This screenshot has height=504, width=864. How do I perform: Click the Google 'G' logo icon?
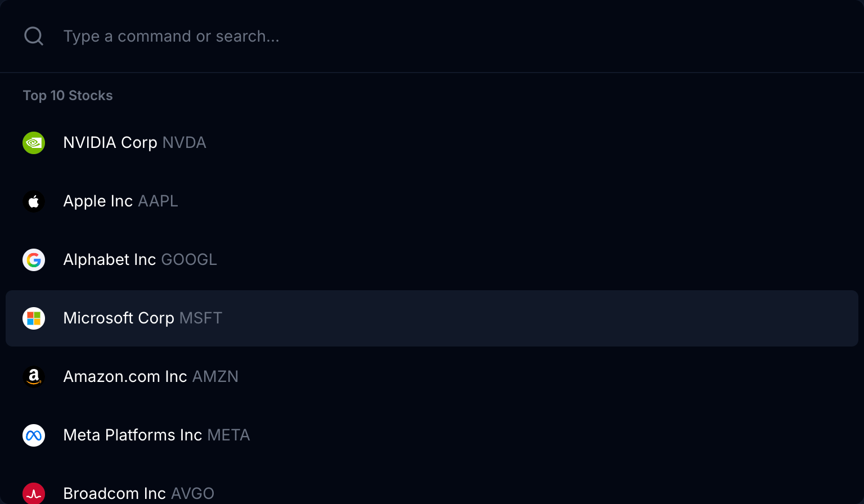point(34,260)
